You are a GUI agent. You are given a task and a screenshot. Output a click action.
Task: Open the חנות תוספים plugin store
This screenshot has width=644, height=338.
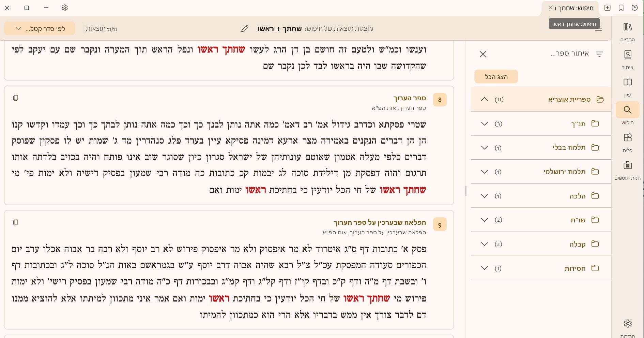point(627,170)
